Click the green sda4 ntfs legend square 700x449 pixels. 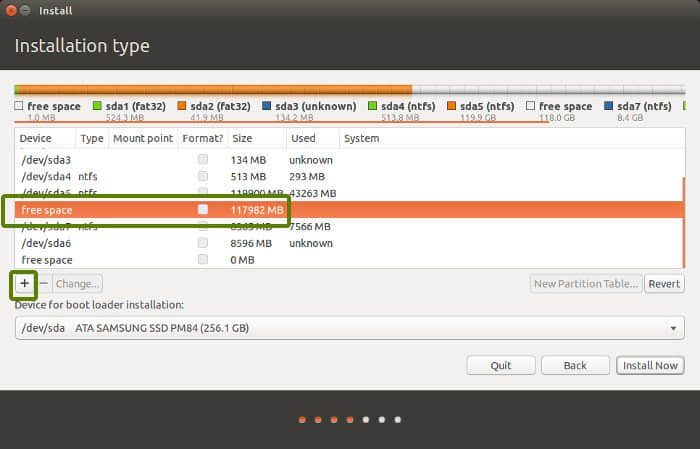point(372,106)
